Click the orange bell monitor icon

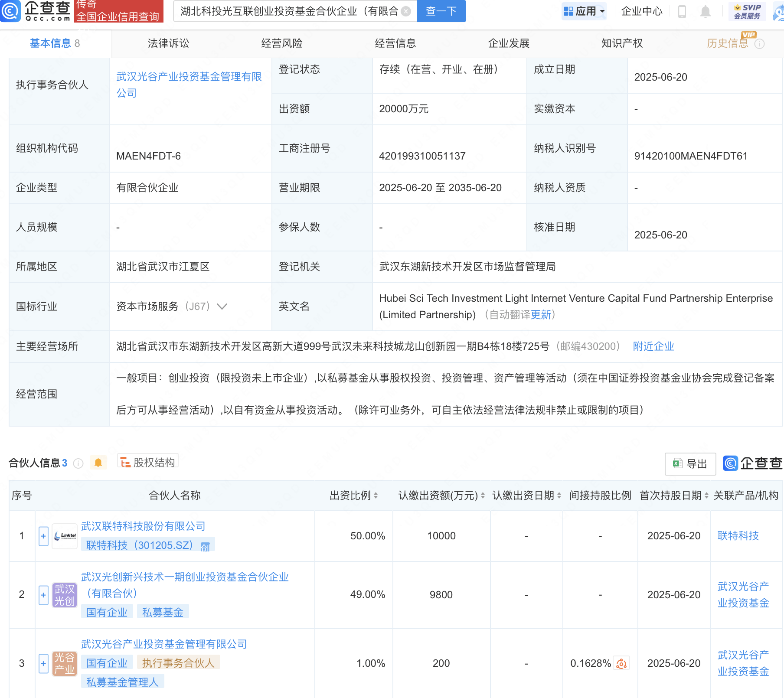(98, 463)
